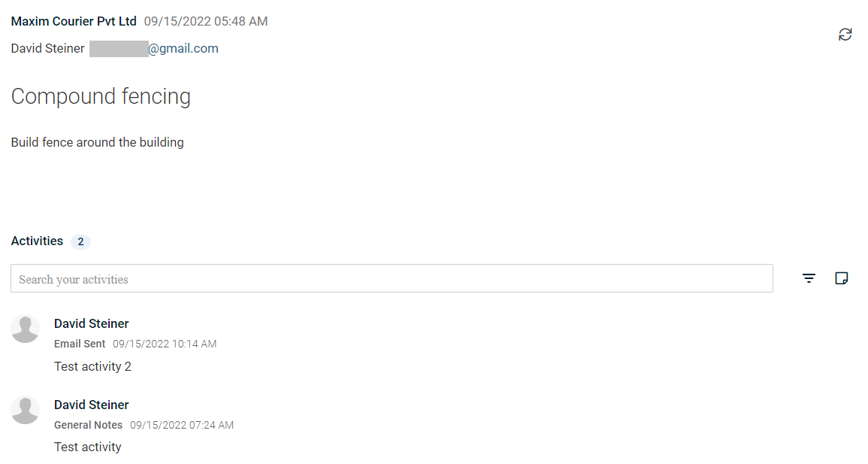Open the Test activity 2 entry
The width and height of the screenshot is (868, 464).
(x=92, y=366)
